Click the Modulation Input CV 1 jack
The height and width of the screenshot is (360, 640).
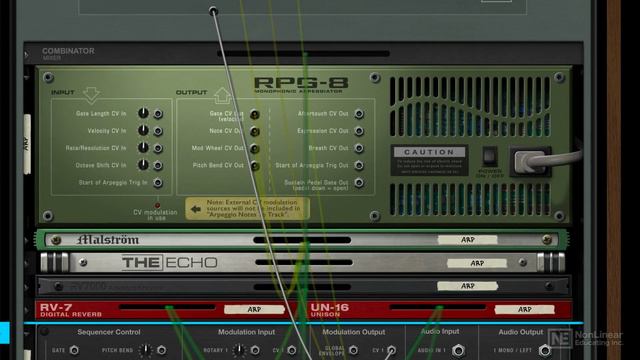[x=292, y=350]
